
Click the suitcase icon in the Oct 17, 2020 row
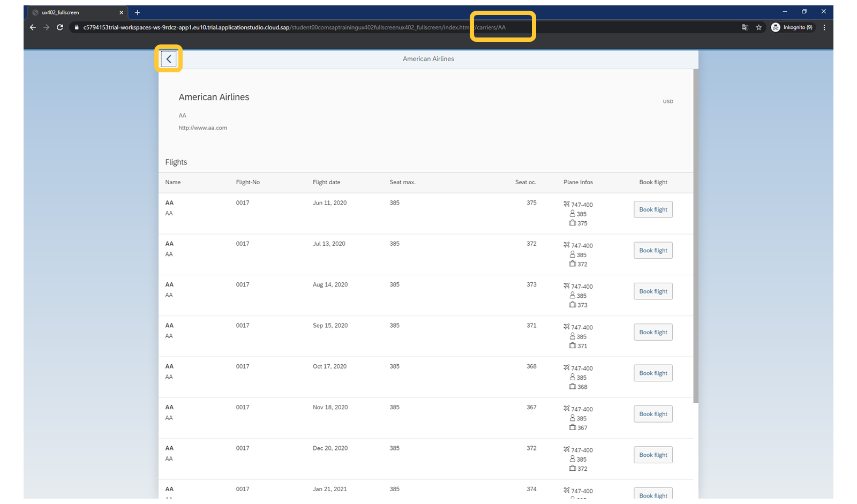point(573,386)
